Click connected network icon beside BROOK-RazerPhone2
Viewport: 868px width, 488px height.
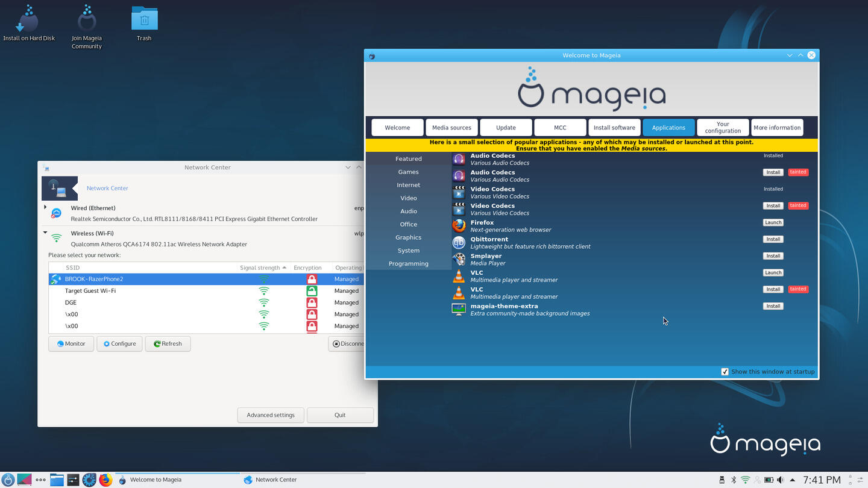[56, 279]
